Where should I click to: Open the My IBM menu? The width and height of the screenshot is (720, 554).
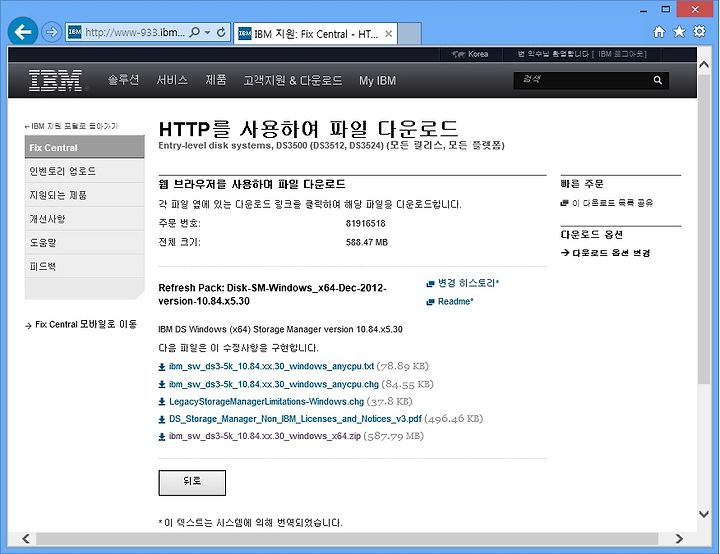point(377,81)
